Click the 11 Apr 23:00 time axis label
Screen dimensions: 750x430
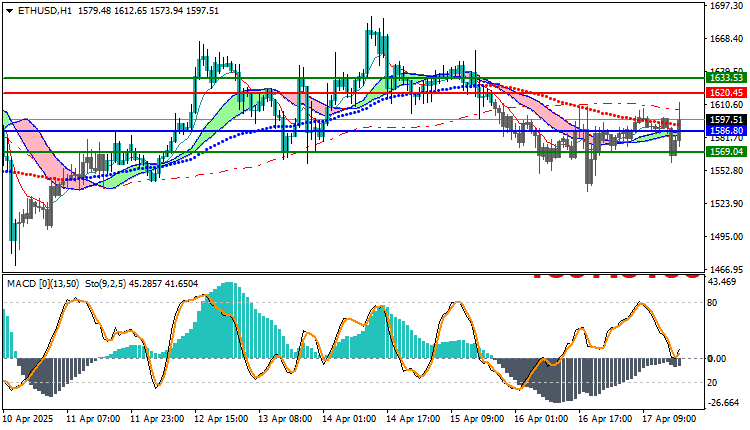coord(157,419)
